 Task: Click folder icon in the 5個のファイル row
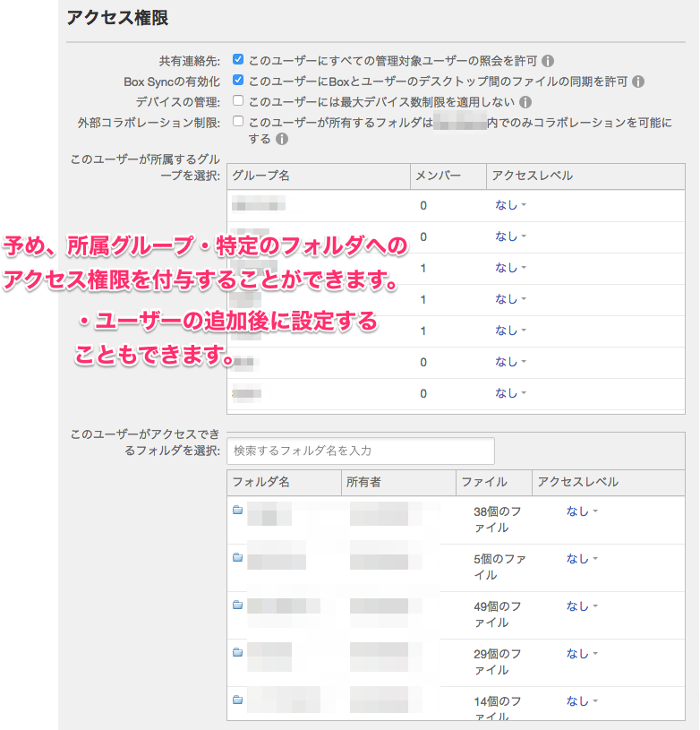pos(237,558)
